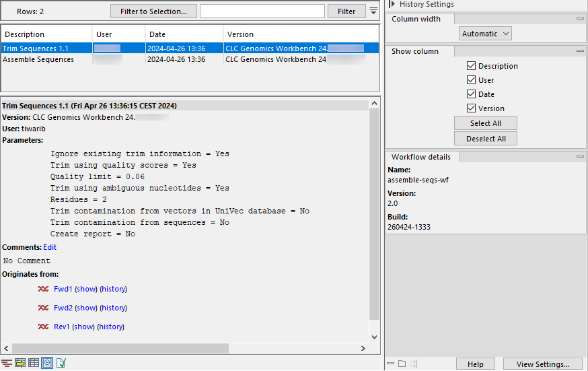Collapse the Workflow details section
Image resolution: width=588 pixels, height=371 pixels.
click(x=580, y=157)
